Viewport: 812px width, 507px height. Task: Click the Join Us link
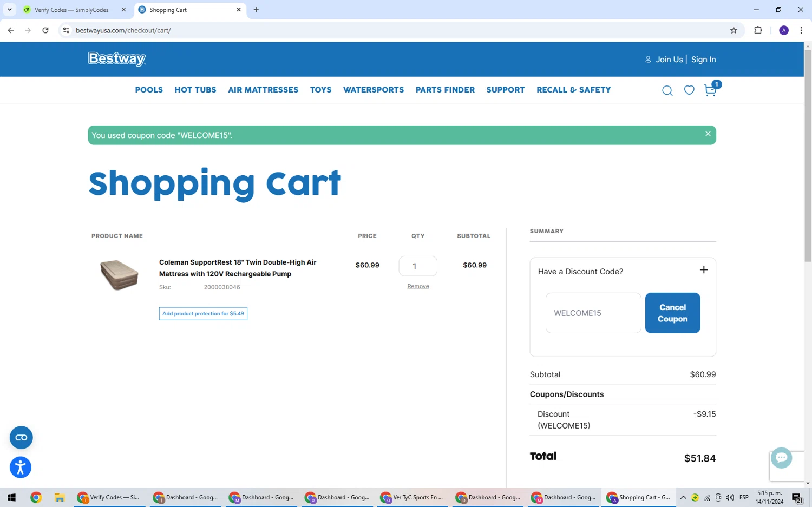pos(669,60)
